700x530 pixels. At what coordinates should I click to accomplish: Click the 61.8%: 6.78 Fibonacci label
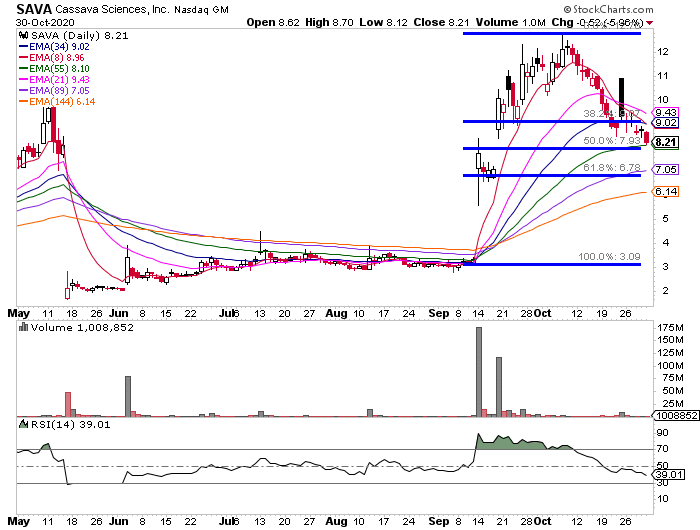[x=612, y=167]
